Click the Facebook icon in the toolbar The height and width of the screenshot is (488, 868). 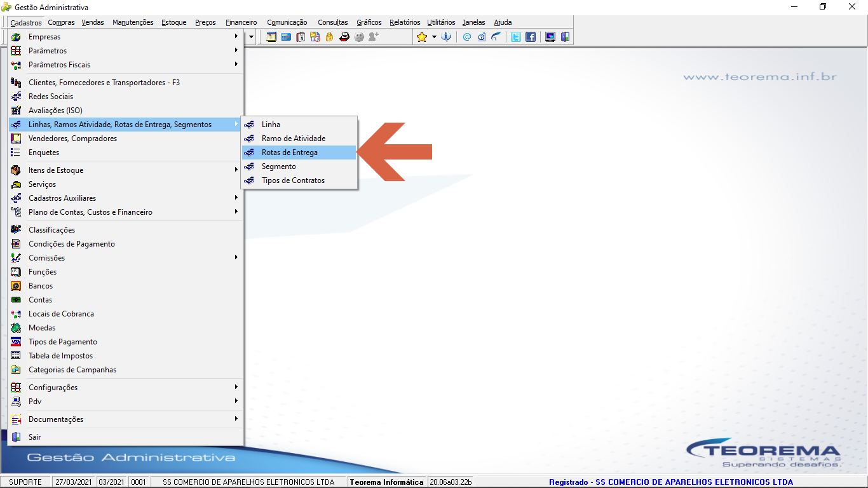point(531,37)
